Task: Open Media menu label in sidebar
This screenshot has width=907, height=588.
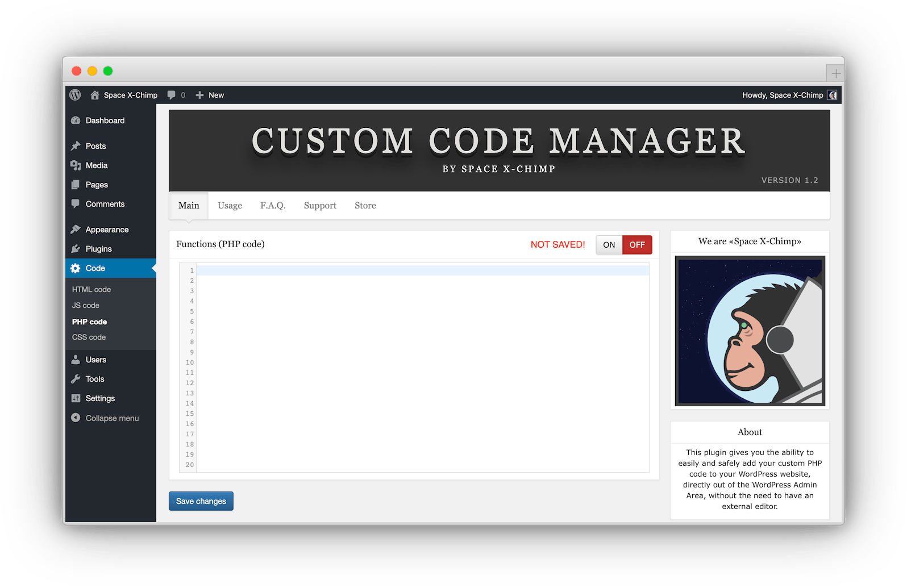Action: (97, 165)
